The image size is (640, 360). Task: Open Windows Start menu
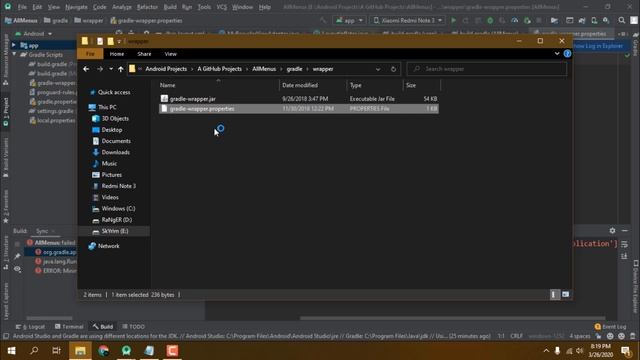click(x=11, y=351)
